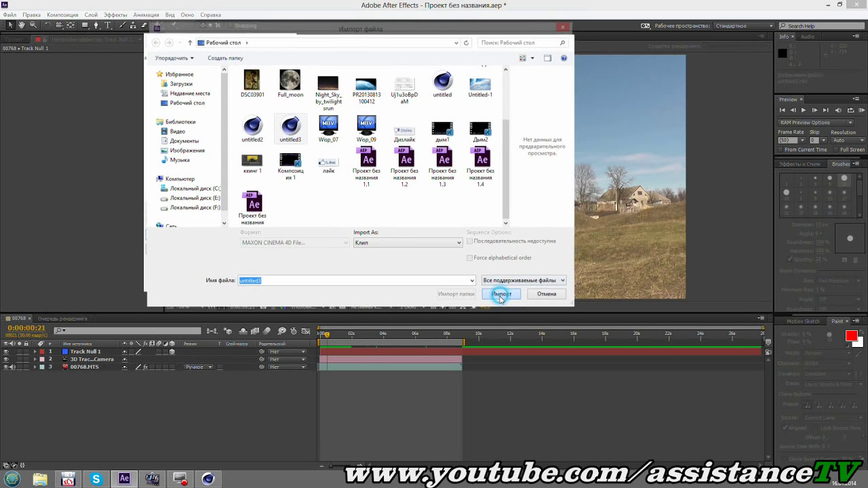Click Создать папку button
Viewport: 868px width, 488px height.
(x=225, y=58)
